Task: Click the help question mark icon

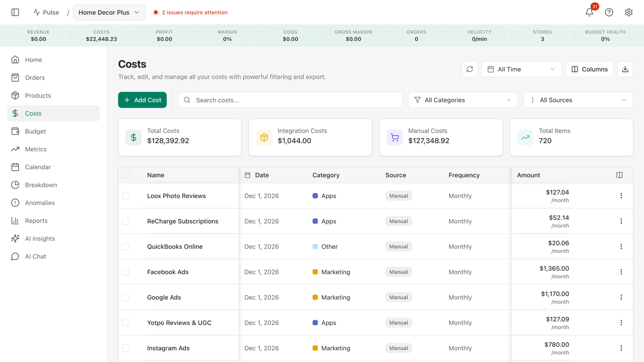Action: coord(609,12)
